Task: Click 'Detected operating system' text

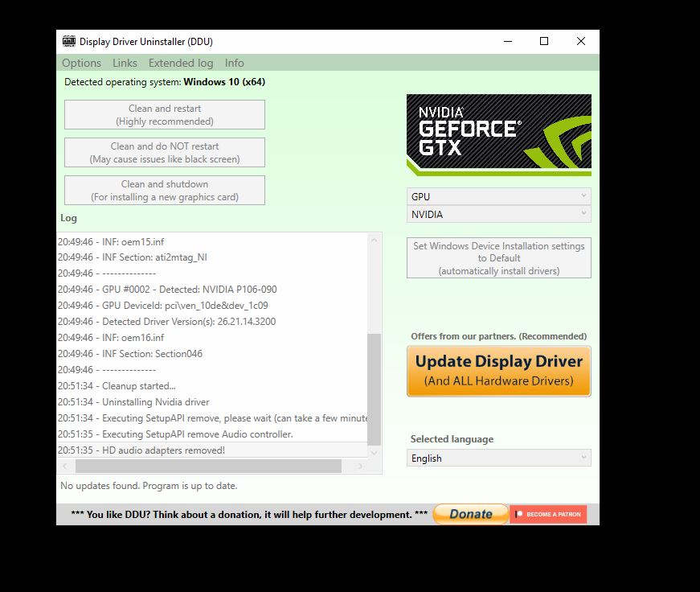Action: [165, 82]
